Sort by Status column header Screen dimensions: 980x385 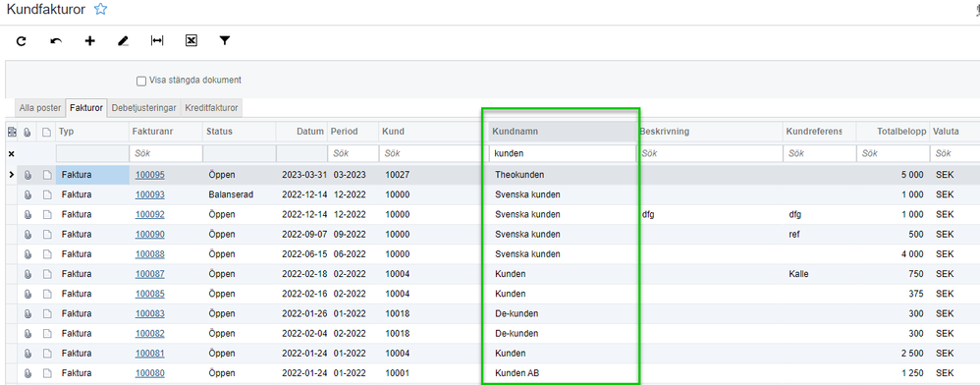point(239,132)
